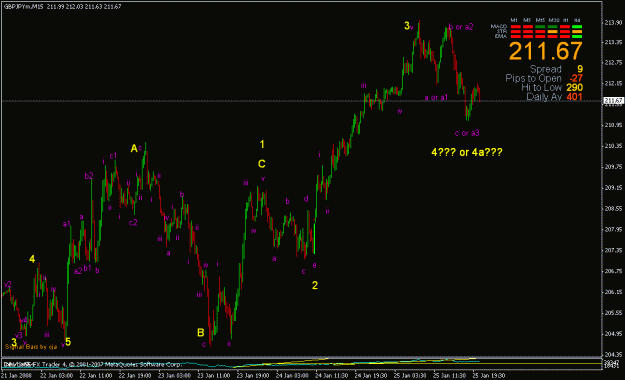This screenshot has width=625, height=380.
Task: Select the purple c1 wave label
Action: 113,156
